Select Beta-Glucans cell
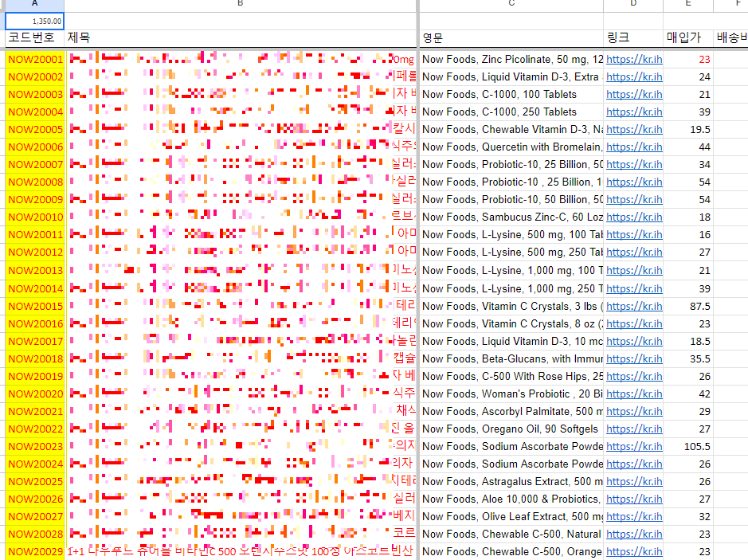 (511, 358)
